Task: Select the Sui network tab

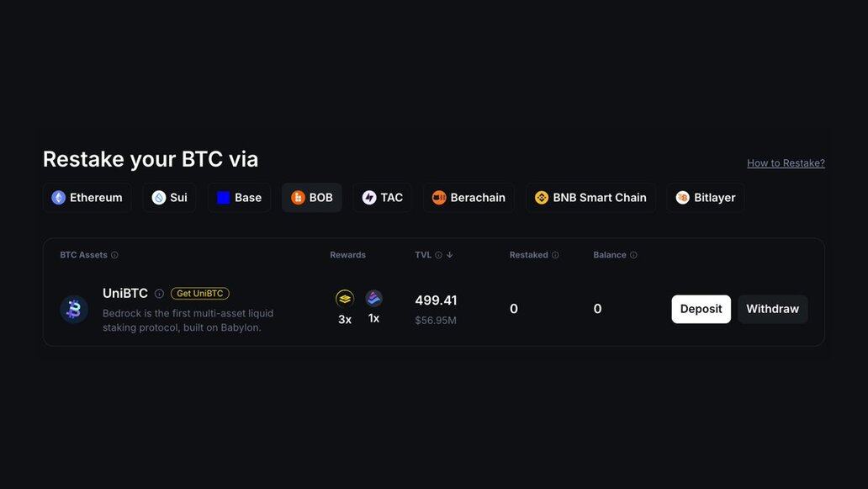Action: tap(169, 198)
